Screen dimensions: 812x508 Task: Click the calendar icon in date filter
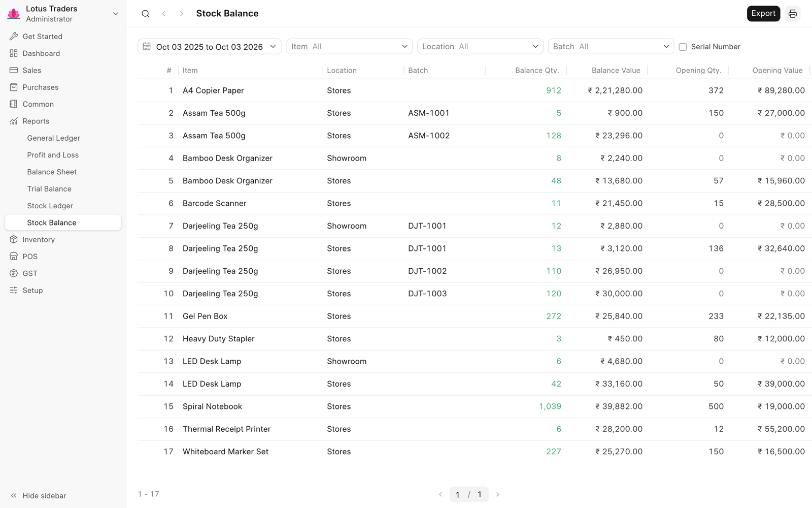pos(147,47)
